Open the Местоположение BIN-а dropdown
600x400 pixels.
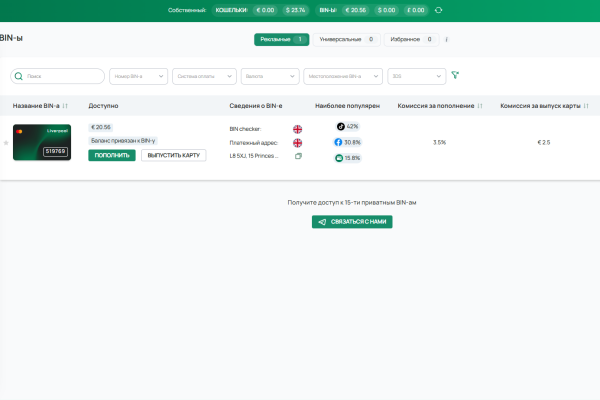pos(343,76)
